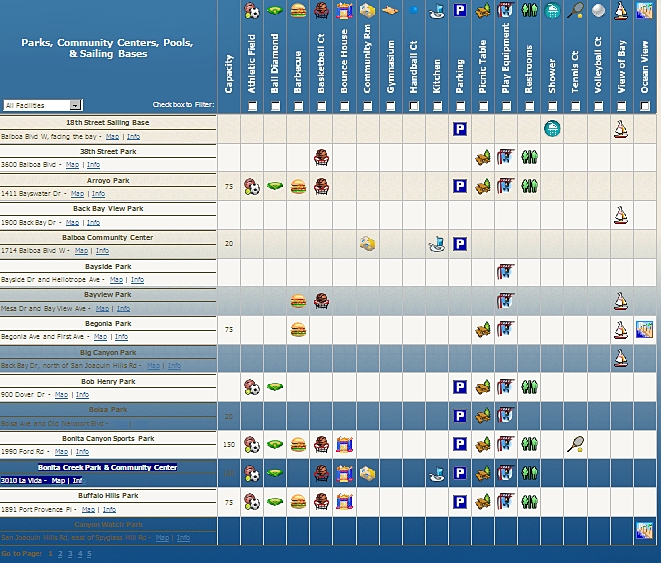
Task: Click the Community Rm icon for Balboa Community Center
Action: [368, 243]
